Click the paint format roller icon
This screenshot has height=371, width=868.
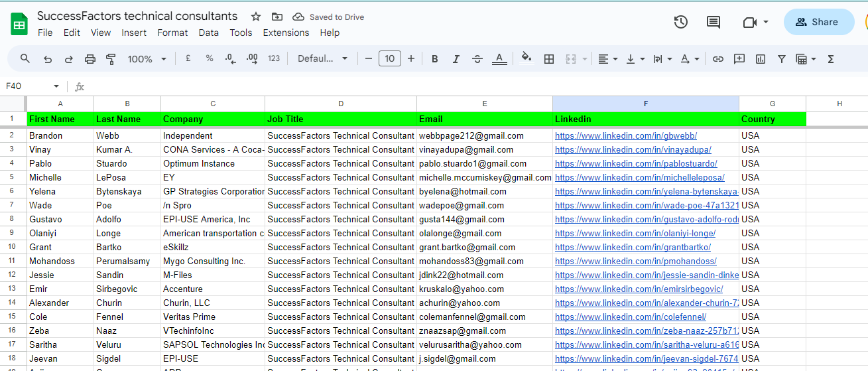point(111,59)
